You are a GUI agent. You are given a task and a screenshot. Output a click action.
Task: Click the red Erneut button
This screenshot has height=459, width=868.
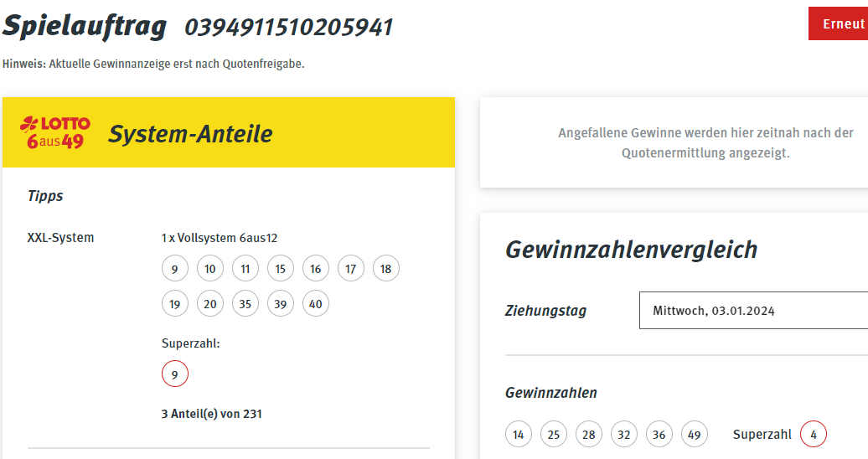[838, 23]
